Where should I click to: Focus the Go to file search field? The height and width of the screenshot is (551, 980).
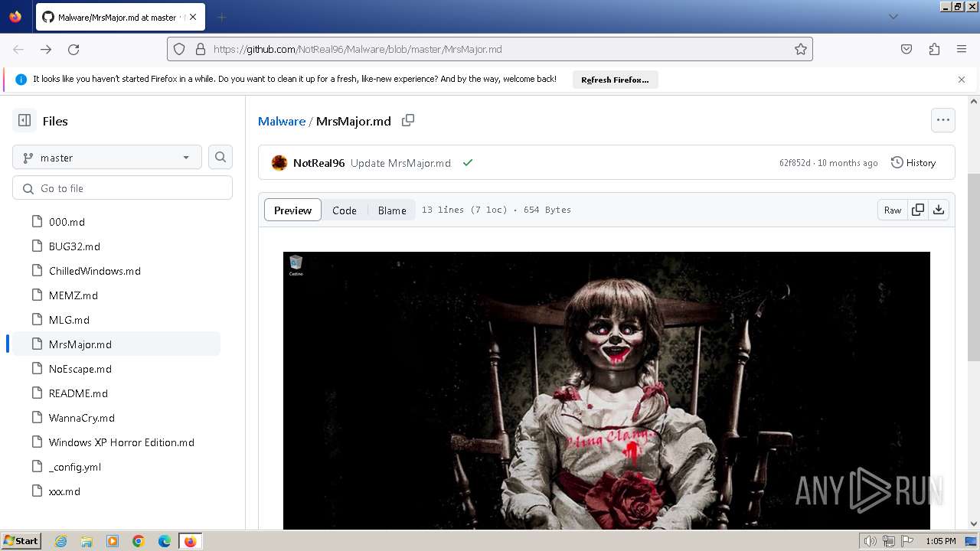[x=122, y=188]
